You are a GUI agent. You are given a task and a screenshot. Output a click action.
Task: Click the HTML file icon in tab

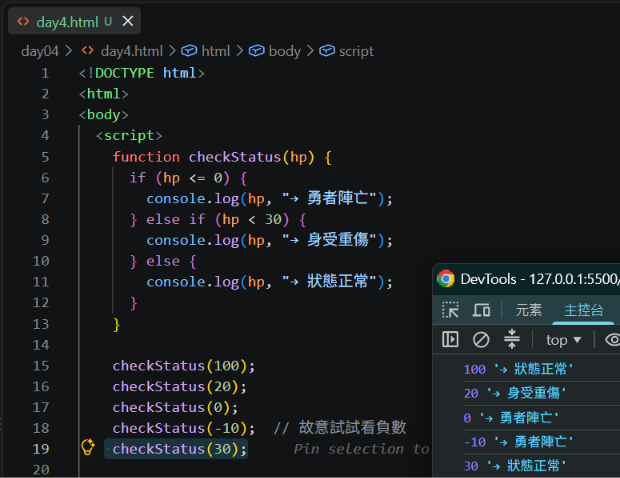click(x=23, y=21)
